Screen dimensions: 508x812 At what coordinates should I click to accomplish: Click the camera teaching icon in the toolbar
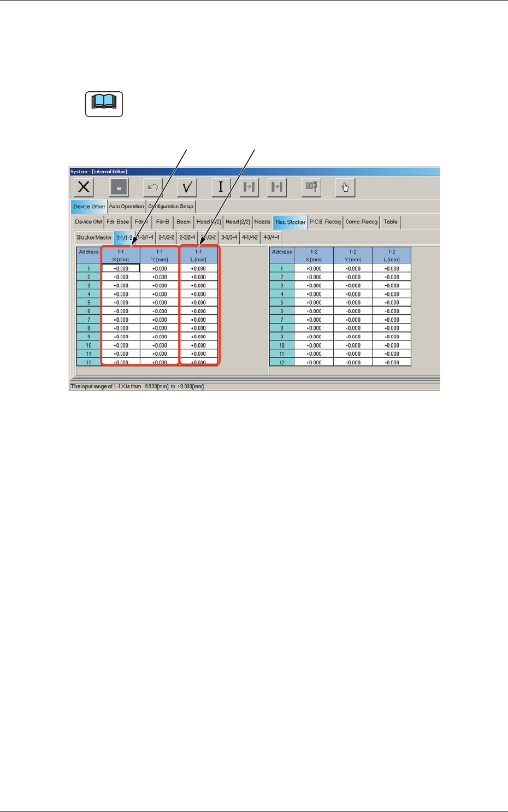[x=311, y=187]
